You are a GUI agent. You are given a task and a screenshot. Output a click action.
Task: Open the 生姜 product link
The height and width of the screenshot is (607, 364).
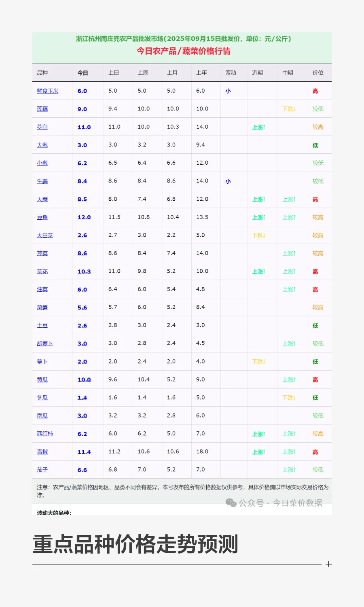tap(42, 181)
